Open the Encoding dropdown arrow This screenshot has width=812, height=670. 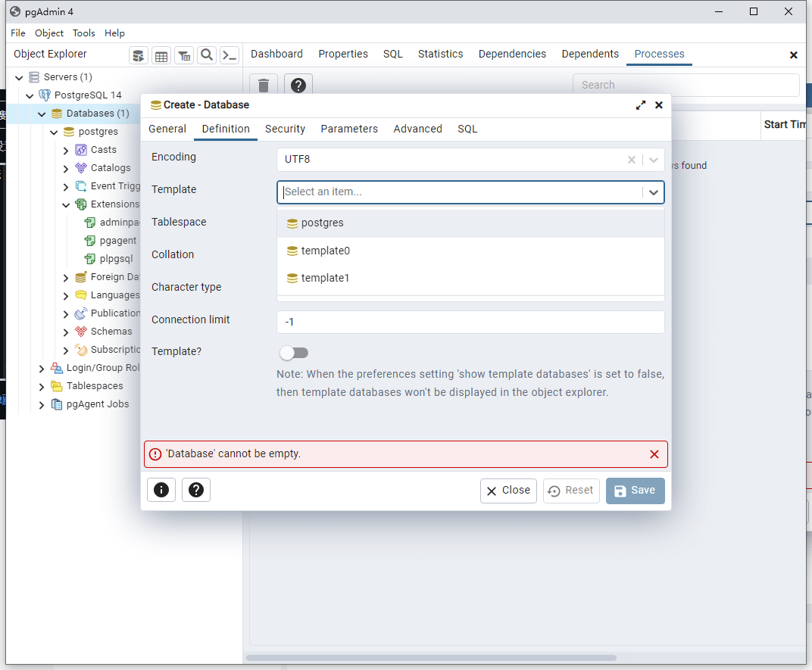click(x=654, y=160)
